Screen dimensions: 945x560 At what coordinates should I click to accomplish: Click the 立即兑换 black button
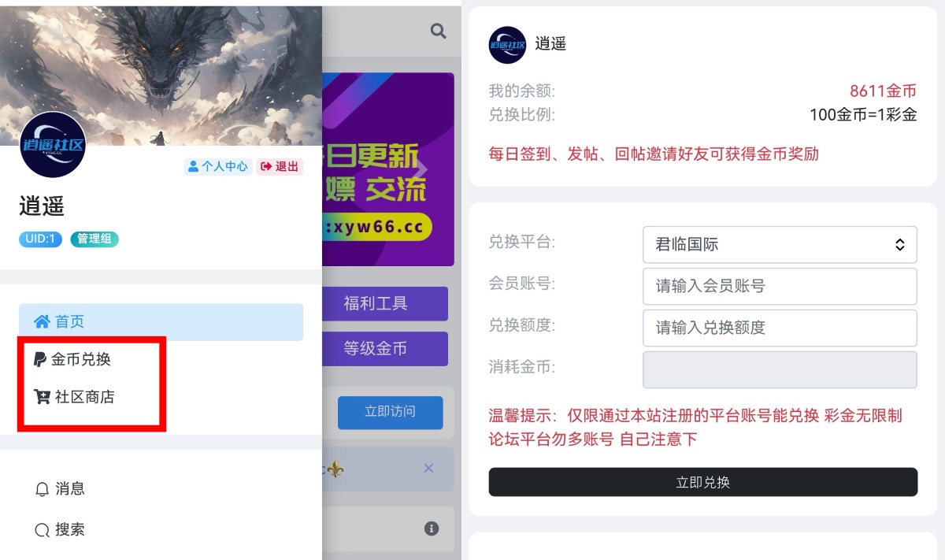click(702, 482)
